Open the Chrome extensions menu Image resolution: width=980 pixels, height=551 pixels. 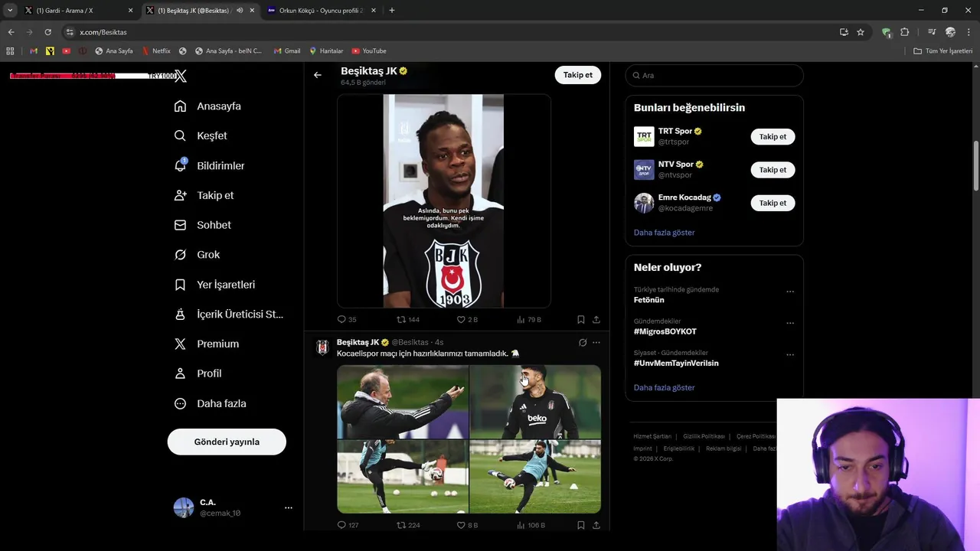(x=905, y=32)
